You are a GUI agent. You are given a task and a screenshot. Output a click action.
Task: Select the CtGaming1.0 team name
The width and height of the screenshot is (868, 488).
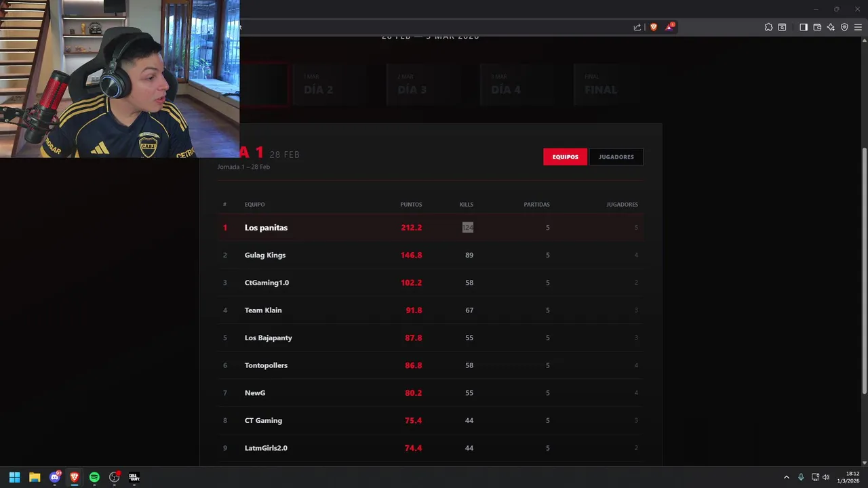click(x=267, y=283)
